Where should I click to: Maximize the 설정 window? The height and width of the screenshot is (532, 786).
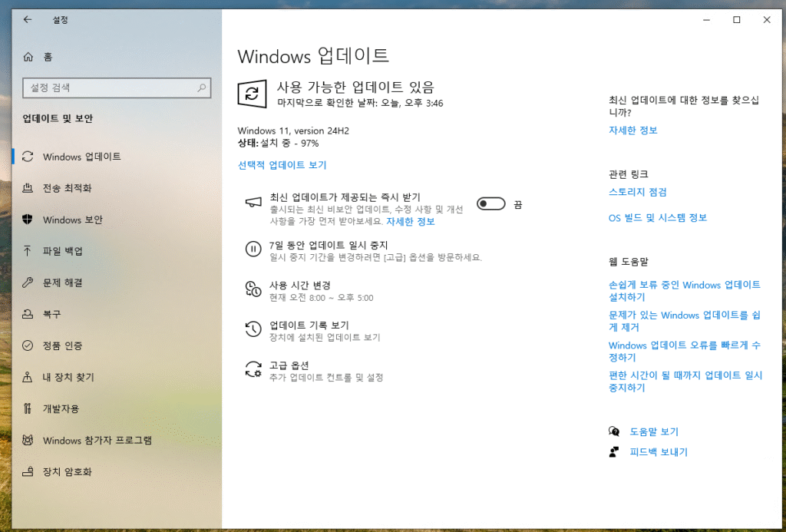click(x=736, y=19)
